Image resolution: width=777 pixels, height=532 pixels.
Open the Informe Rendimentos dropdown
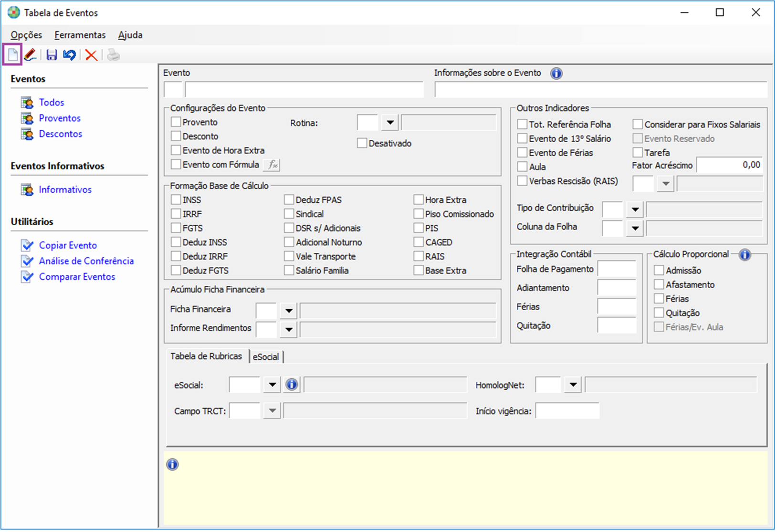click(289, 329)
